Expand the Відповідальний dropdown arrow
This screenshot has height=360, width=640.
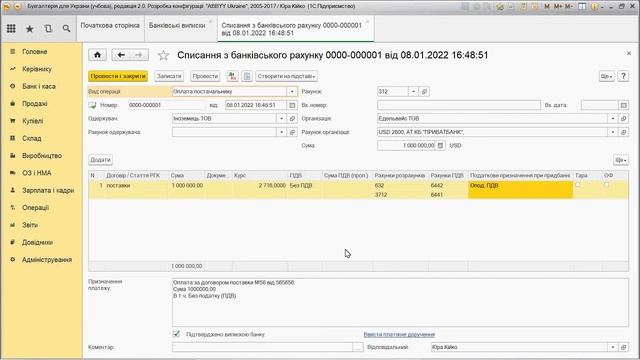click(613, 347)
